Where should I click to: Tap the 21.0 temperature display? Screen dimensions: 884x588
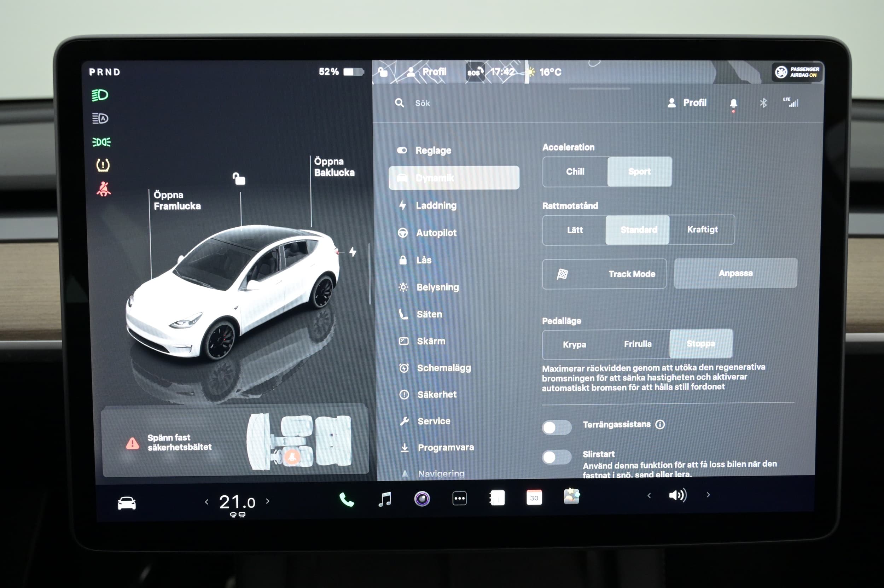click(237, 502)
